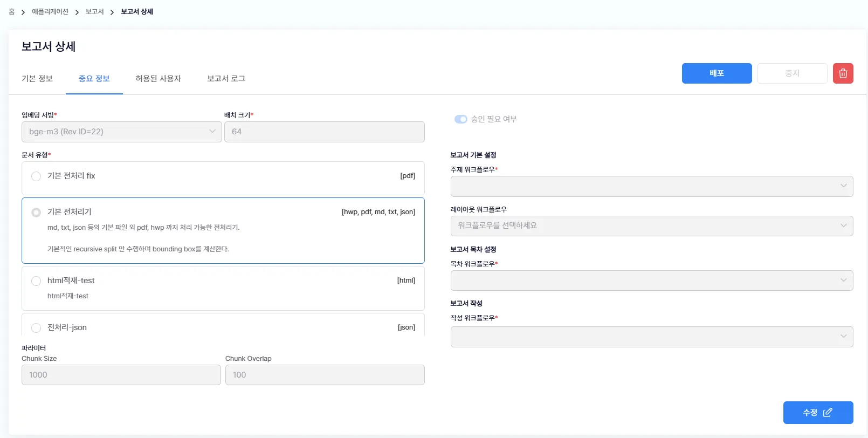
Task: Go to the 보고서 로그 tab
Action: click(x=226, y=79)
